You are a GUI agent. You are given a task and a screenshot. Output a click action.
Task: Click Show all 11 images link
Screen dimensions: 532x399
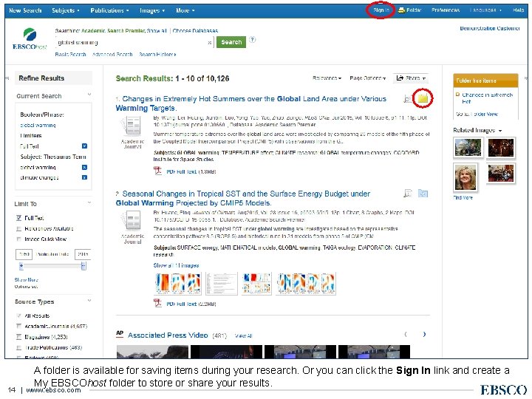176,265
